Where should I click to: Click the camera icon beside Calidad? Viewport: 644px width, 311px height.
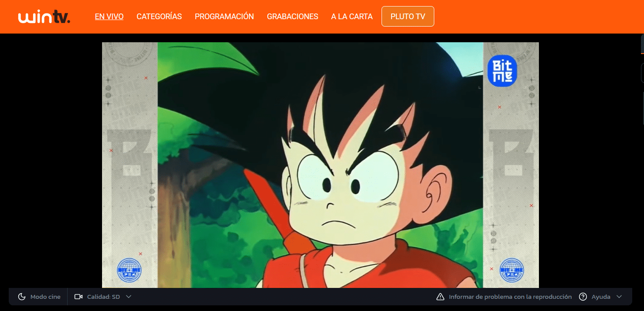[x=78, y=297]
